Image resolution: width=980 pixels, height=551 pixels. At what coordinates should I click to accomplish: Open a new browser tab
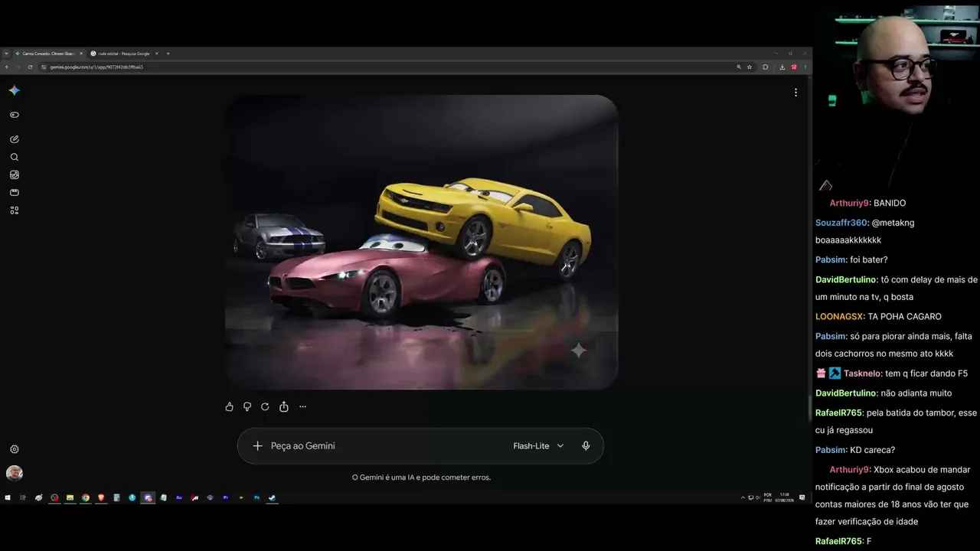168,54
